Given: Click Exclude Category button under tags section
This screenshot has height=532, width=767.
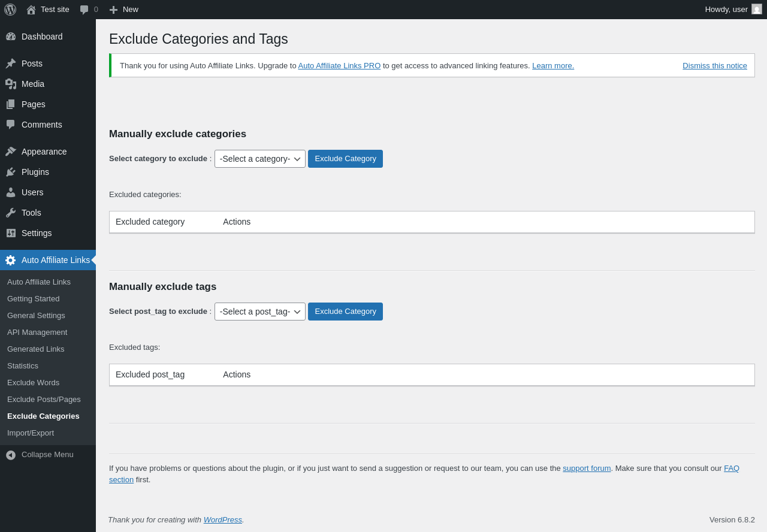Looking at the screenshot, I should click(x=345, y=312).
